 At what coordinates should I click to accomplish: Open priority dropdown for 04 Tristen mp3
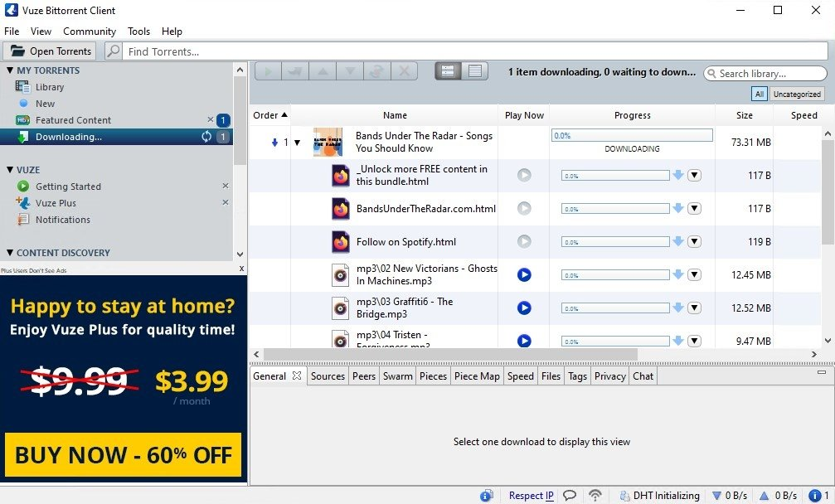pos(694,341)
